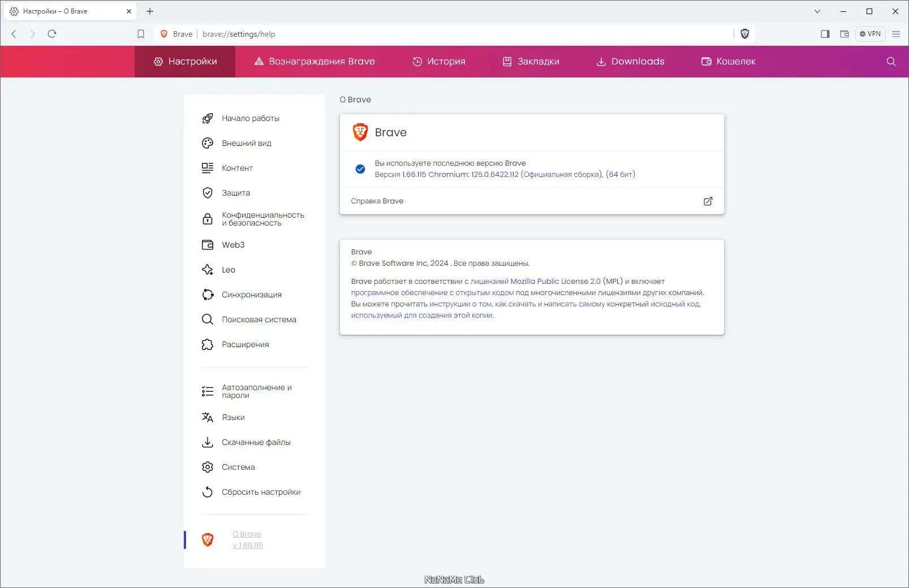The height and width of the screenshot is (588, 909).
Task: Open Brave Shields lion icon in address bar
Action: point(745,34)
